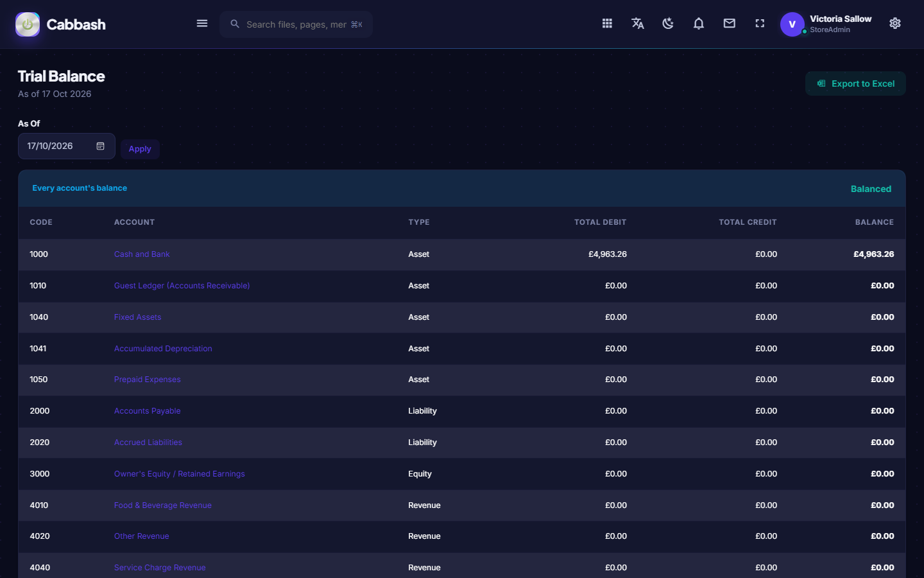
Task: Click the Trial Balance page title
Action: point(61,76)
